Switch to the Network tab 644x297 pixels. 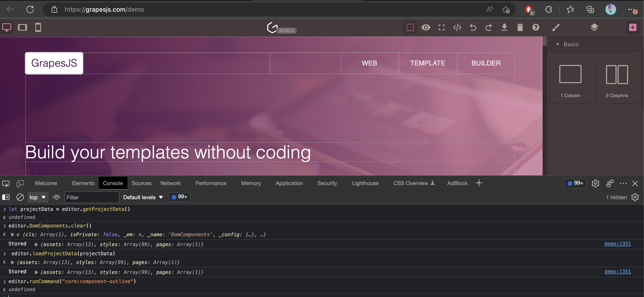[x=171, y=183]
